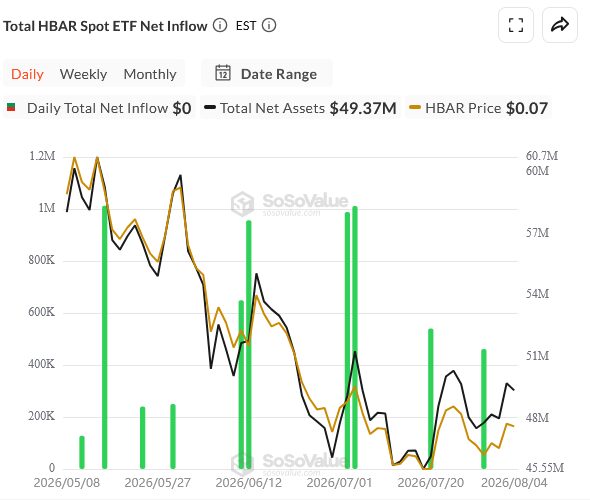Click the info icon next to EST
The image size is (590, 500).
click(x=269, y=26)
